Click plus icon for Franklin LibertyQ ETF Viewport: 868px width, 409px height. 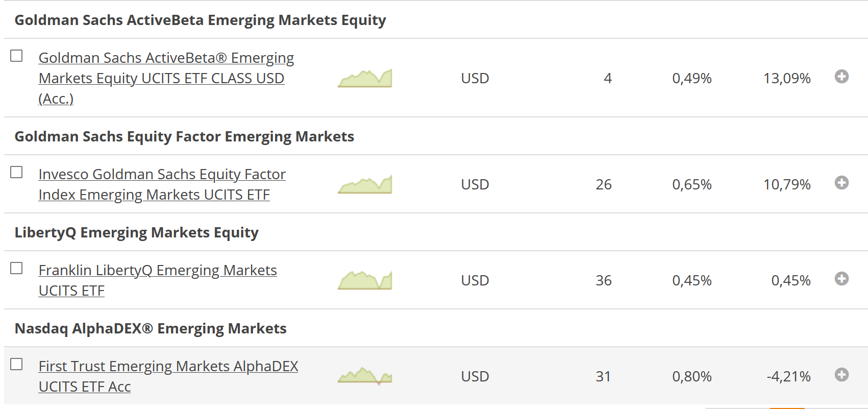pyautogui.click(x=841, y=279)
